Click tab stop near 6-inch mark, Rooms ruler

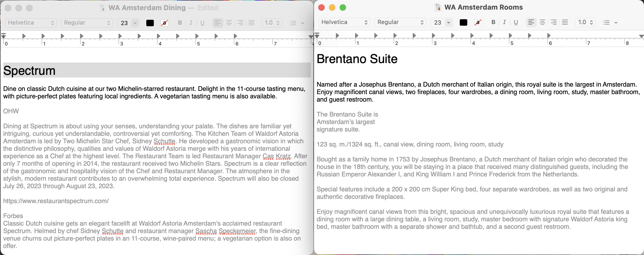[549, 35]
